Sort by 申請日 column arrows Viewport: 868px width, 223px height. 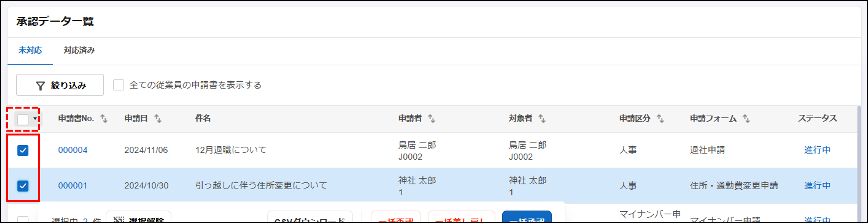(158, 118)
